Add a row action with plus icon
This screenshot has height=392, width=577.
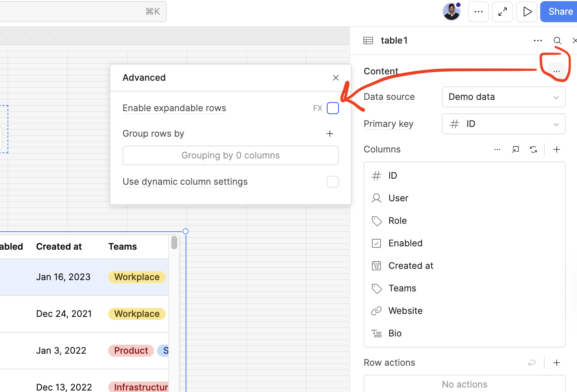click(x=557, y=363)
